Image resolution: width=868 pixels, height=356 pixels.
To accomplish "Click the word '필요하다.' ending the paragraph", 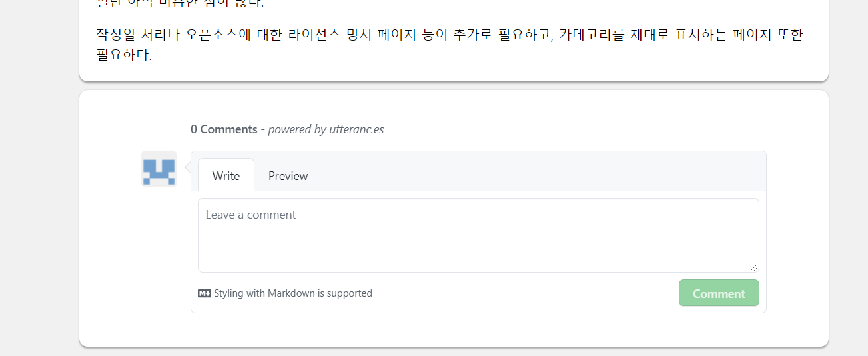I will (124, 55).
